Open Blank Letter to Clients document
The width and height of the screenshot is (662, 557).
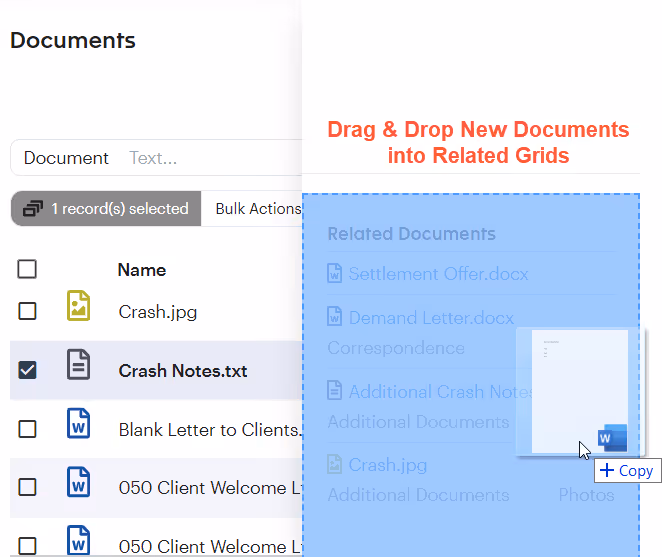210,430
